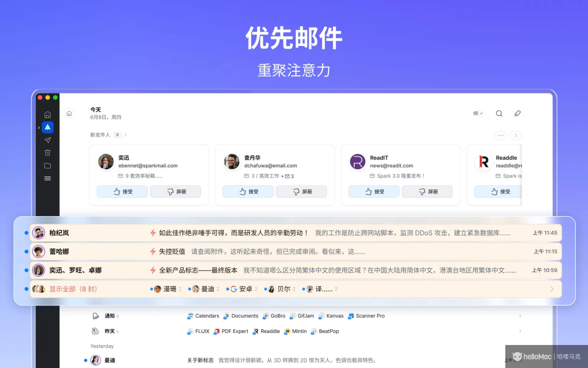Click the GifJam notification item
The width and height of the screenshot is (588, 368).
click(302, 316)
